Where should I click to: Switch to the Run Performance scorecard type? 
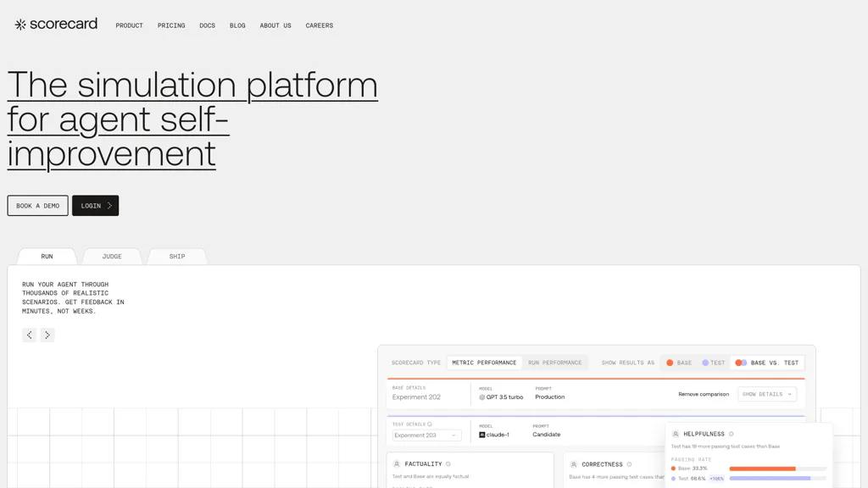[554, 363]
